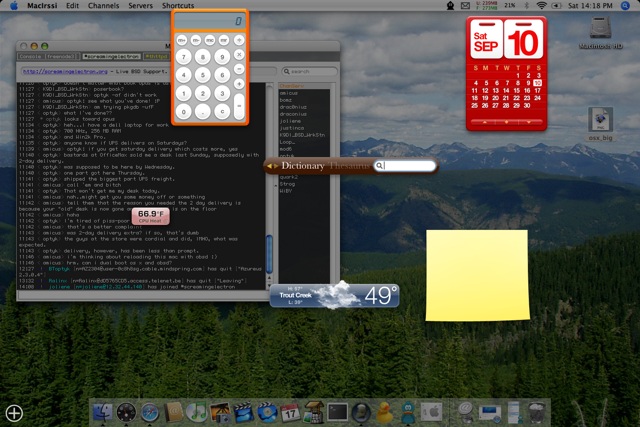Select user joliene in the nick list
The image size is (640, 427).
290,121
